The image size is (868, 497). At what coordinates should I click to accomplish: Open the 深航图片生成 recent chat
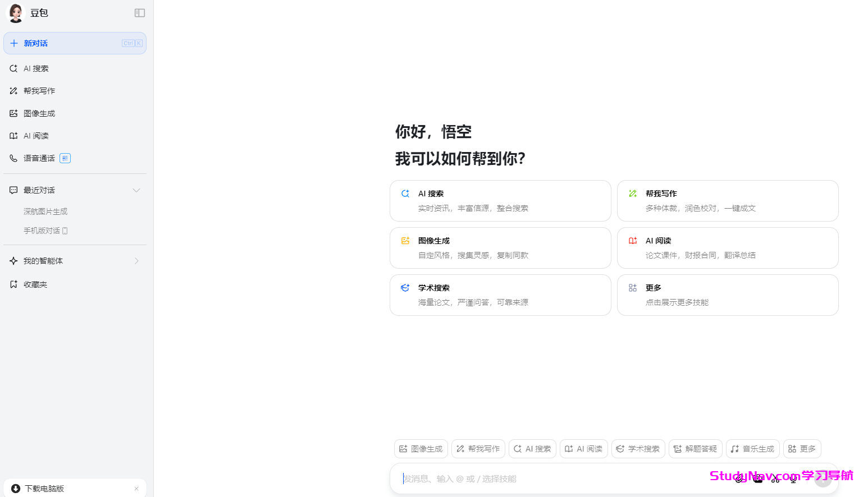pos(45,211)
